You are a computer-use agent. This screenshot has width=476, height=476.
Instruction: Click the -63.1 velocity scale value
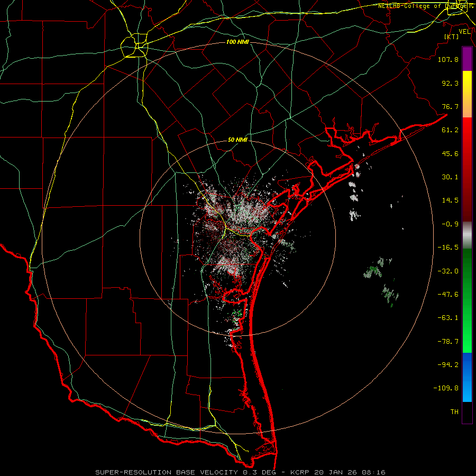click(448, 318)
